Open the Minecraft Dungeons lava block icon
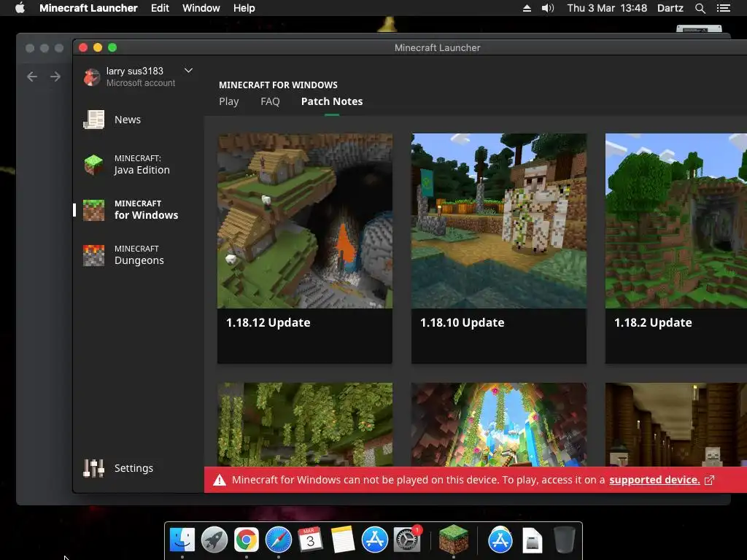747x560 pixels. tap(94, 255)
